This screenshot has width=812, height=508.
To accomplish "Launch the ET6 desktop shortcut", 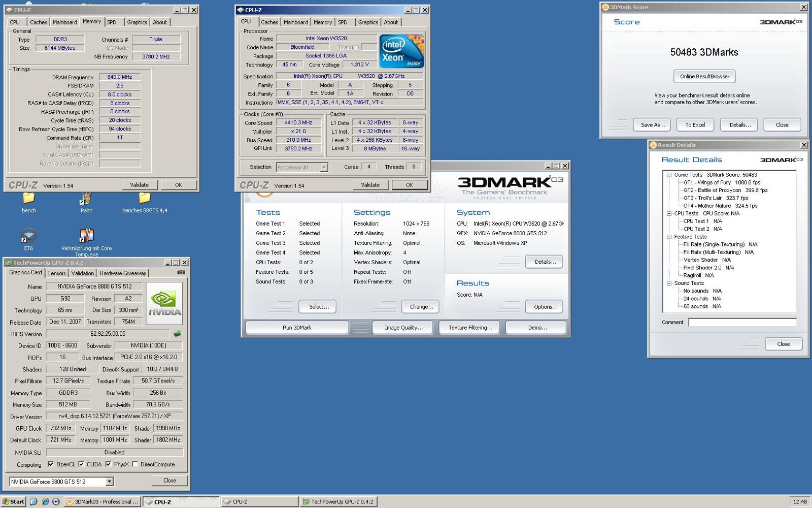I will tap(28, 239).
